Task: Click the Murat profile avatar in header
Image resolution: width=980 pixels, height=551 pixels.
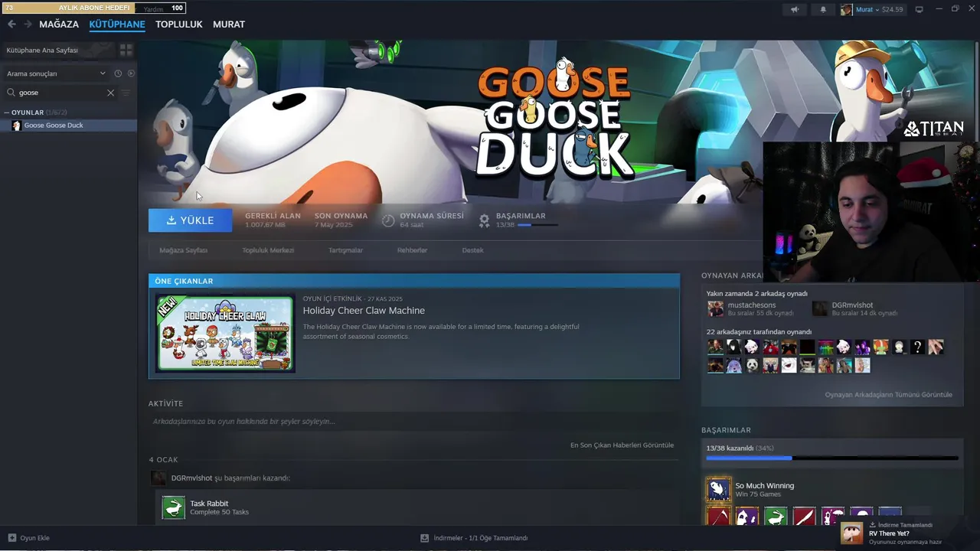Action: pyautogui.click(x=846, y=9)
